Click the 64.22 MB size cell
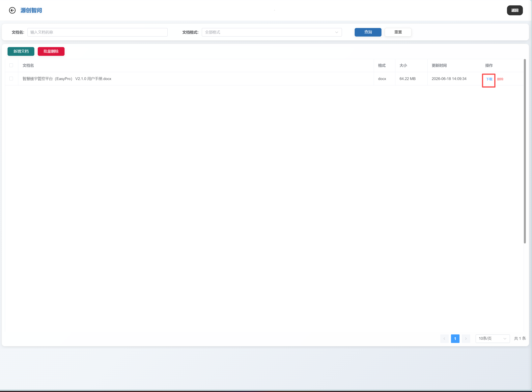 pyautogui.click(x=407, y=79)
